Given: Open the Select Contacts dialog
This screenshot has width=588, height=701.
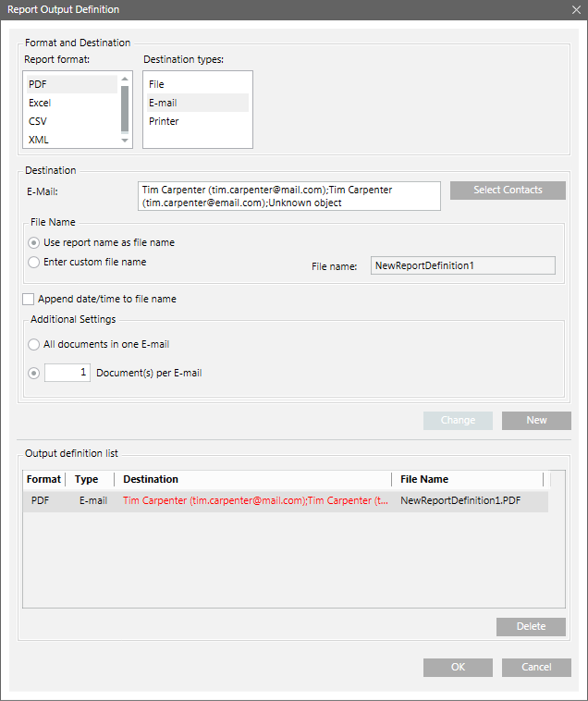Looking at the screenshot, I should point(508,190).
